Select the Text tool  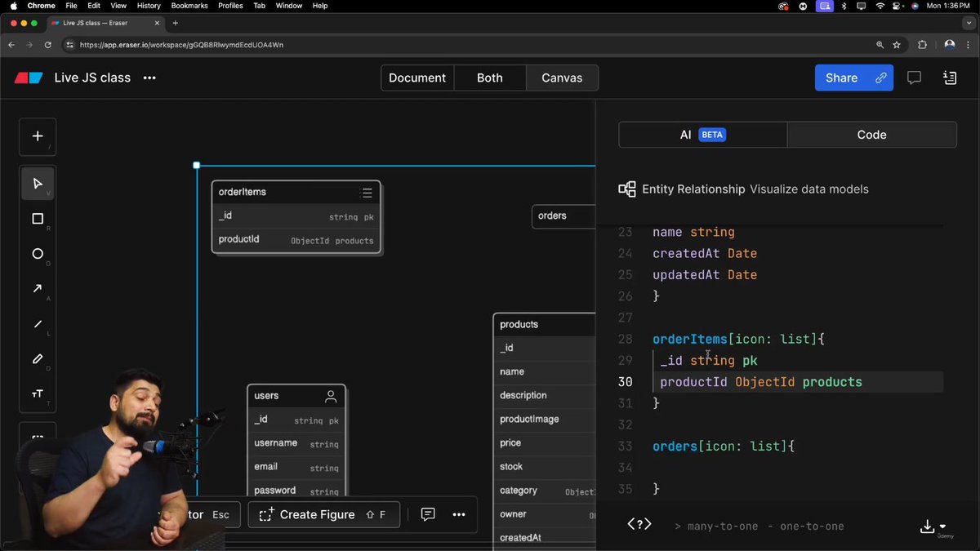(38, 394)
